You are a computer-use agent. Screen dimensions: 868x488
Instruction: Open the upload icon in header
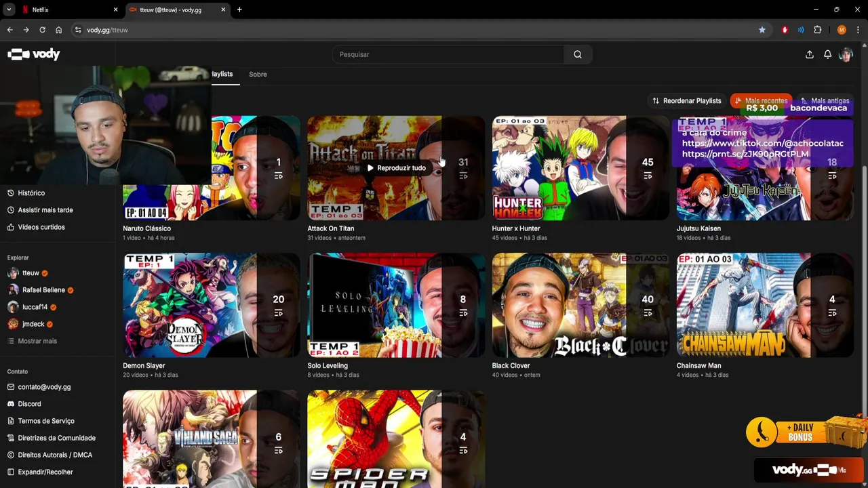pos(810,54)
